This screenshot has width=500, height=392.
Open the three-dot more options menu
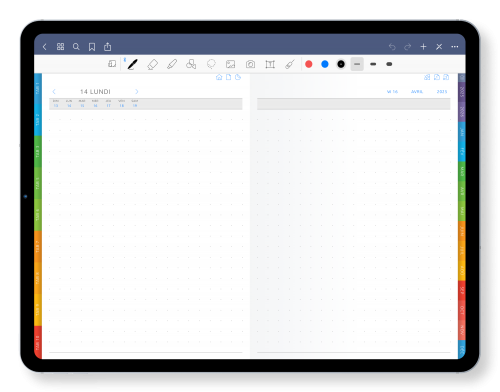[x=455, y=47]
